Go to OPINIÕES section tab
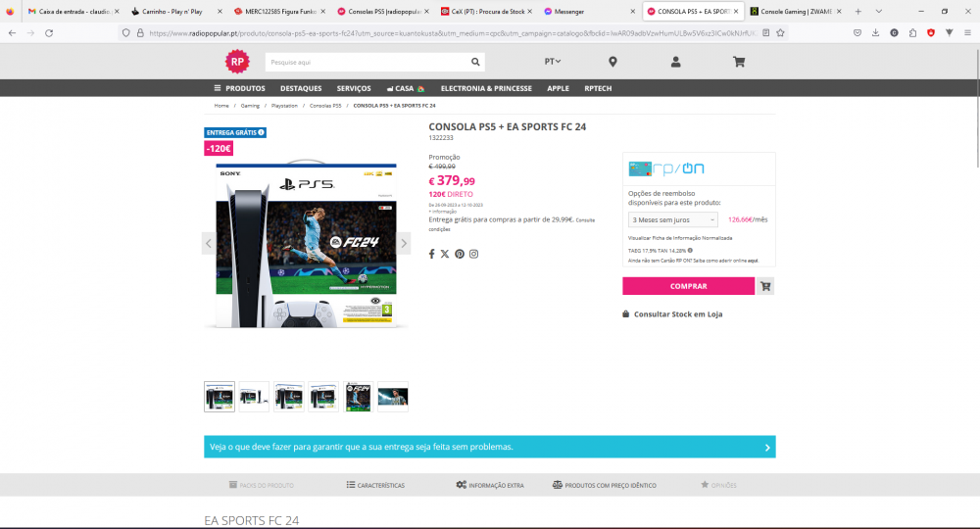 tap(718, 485)
